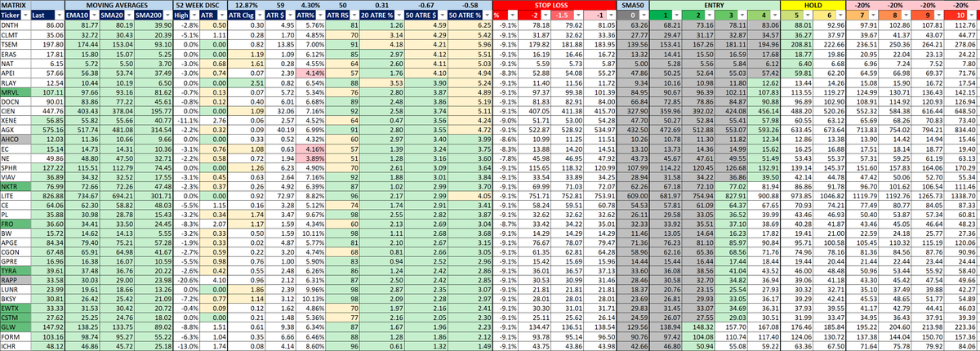Select the DNTH ticker cell
980x351 pixels.
(x=16, y=27)
